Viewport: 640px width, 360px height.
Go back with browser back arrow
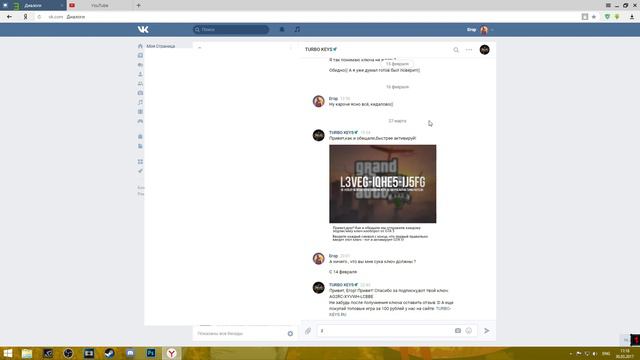coord(9,17)
